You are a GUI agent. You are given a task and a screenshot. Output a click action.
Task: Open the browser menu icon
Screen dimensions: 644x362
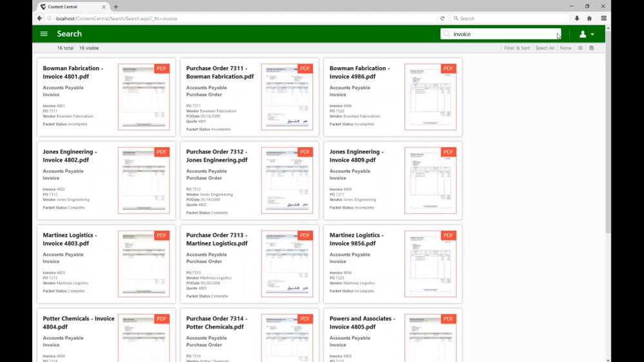pos(604,19)
